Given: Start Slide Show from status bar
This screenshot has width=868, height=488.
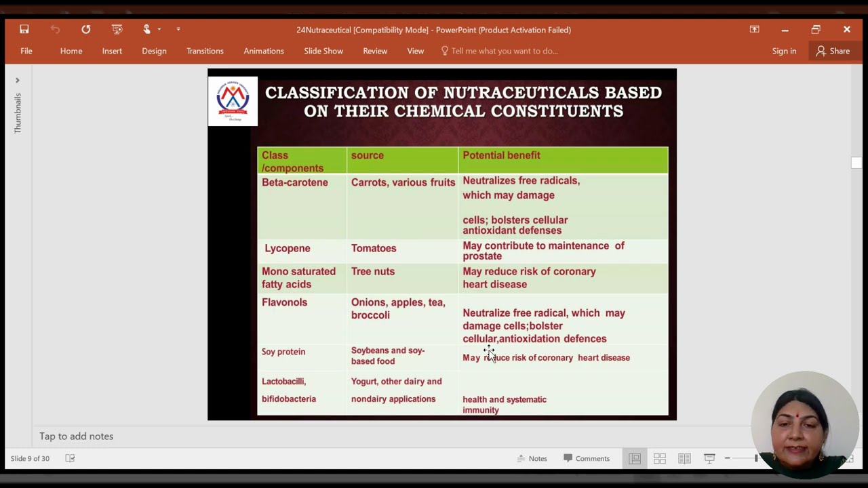Looking at the screenshot, I should tap(709, 458).
